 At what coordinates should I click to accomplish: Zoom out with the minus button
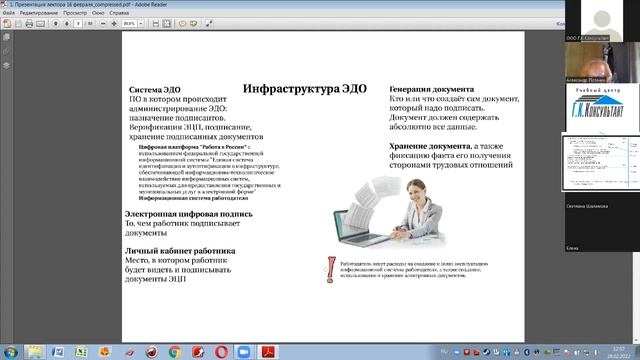[x=103, y=24]
